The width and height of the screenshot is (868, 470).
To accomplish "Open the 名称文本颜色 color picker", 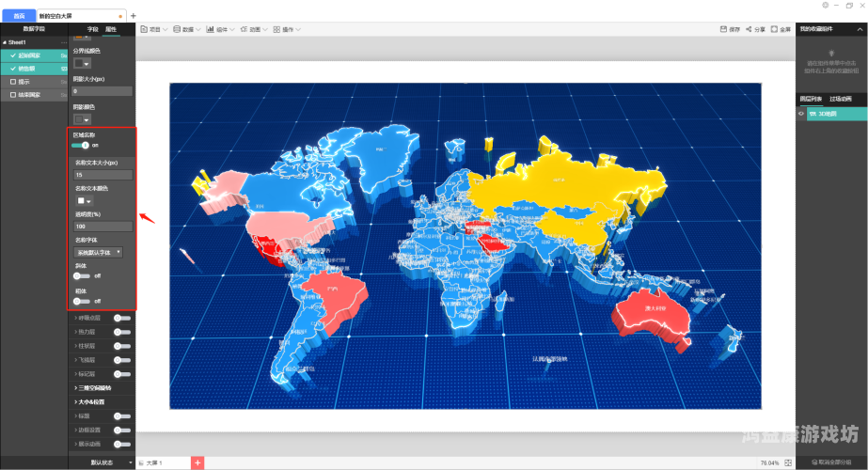I will pyautogui.click(x=84, y=201).
